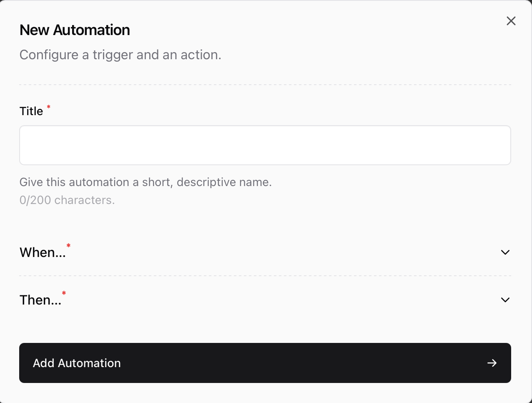
Task: Click the Title field label
Action: 31,111
